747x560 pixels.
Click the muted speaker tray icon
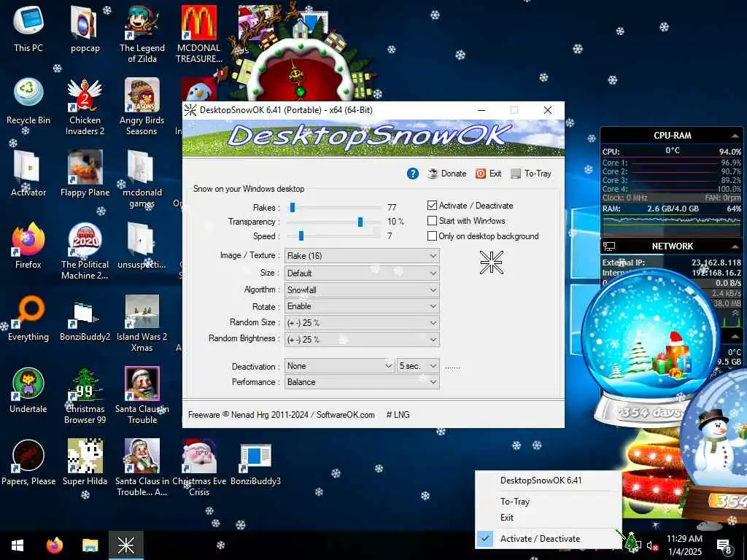coord(653,545)
